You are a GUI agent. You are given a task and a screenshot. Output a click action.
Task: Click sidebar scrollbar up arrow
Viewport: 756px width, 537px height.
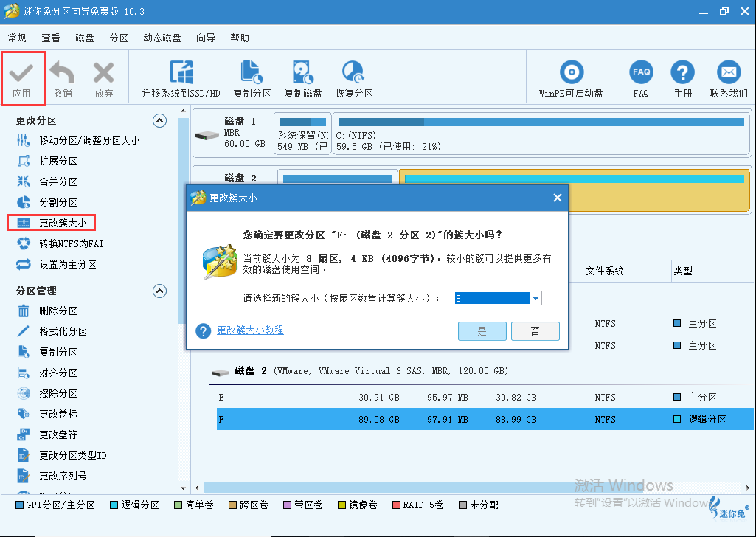pos(183,111)
